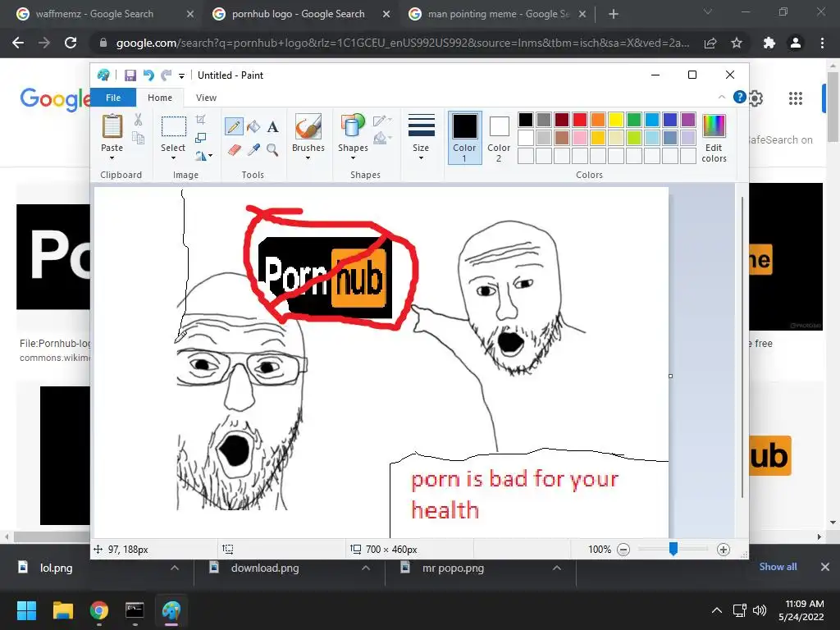
Task: Open download.png from downloads bar
Action: tap(265, 568)
